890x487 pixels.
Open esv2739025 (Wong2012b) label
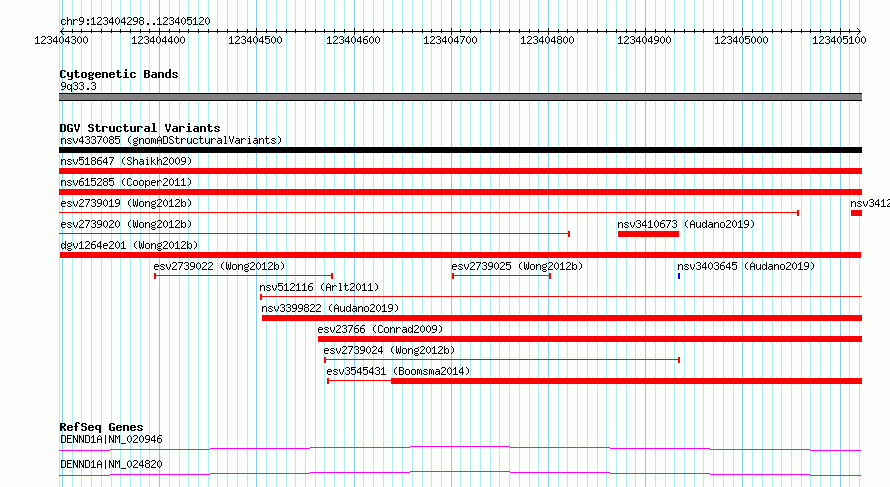tap(517, 266)
